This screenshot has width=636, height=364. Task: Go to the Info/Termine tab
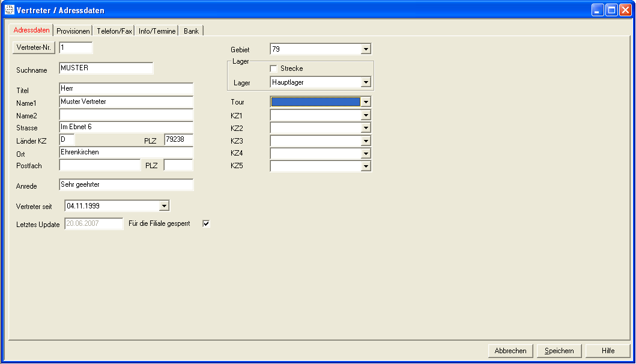click(x=157, y=31)
